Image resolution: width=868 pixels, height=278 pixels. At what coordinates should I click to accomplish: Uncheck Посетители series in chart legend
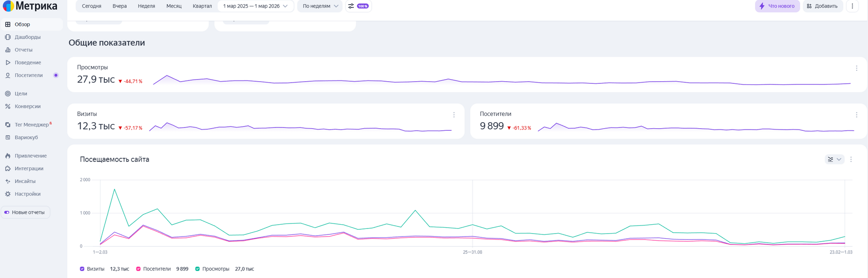[x=138, y=269]
